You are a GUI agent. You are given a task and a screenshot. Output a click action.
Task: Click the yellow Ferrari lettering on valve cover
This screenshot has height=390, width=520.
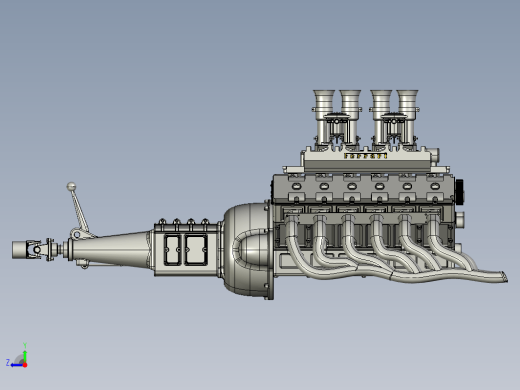click(365, 156)
